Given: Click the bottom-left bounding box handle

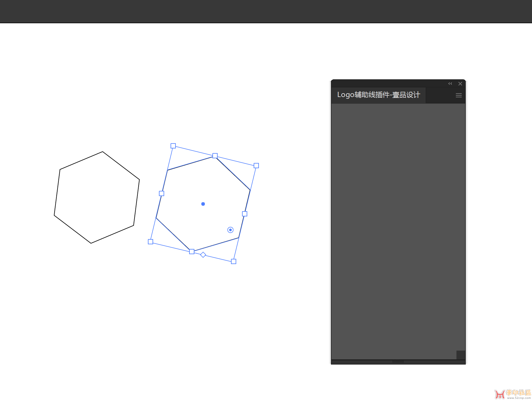Looking at the screenshot, I should 151,242.
